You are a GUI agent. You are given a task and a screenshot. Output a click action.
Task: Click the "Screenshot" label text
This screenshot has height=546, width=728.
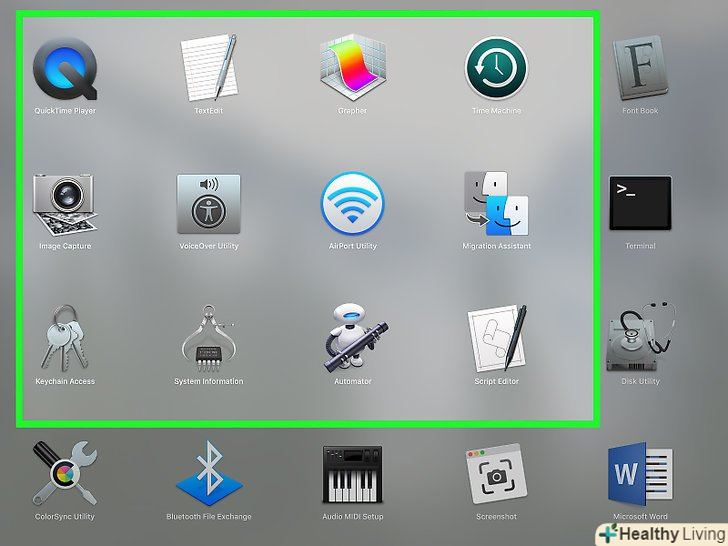pyautogui.click(x=496, y=516)
